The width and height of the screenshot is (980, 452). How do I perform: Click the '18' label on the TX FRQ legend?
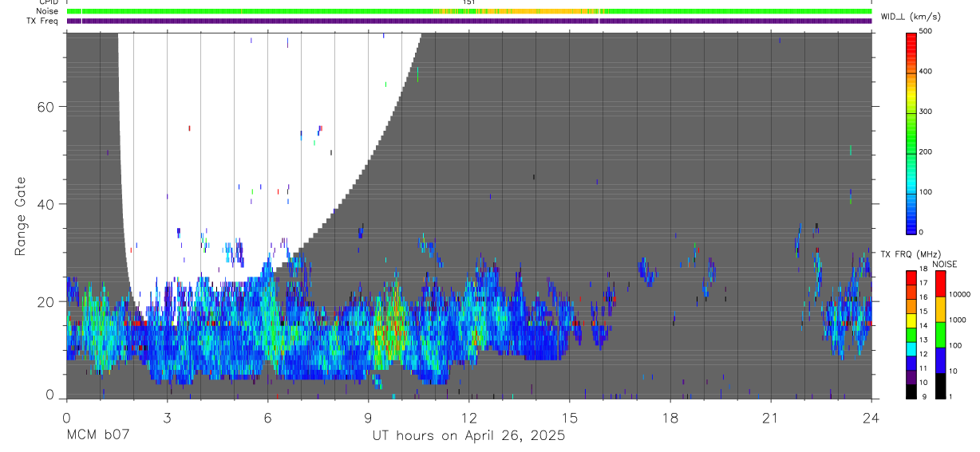pyautogui.click(x=924, y=269)
